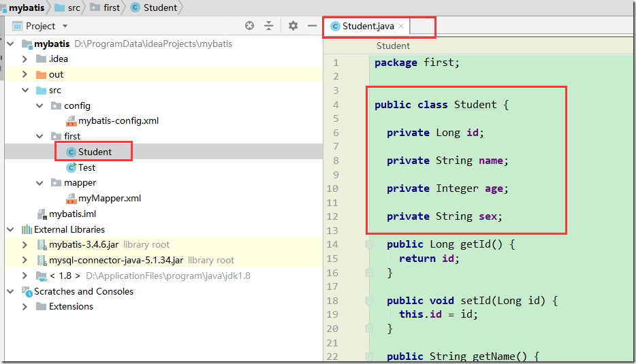Collapse the first package
The height and width of the screenshot is (364, 636).
pos(39,136)
